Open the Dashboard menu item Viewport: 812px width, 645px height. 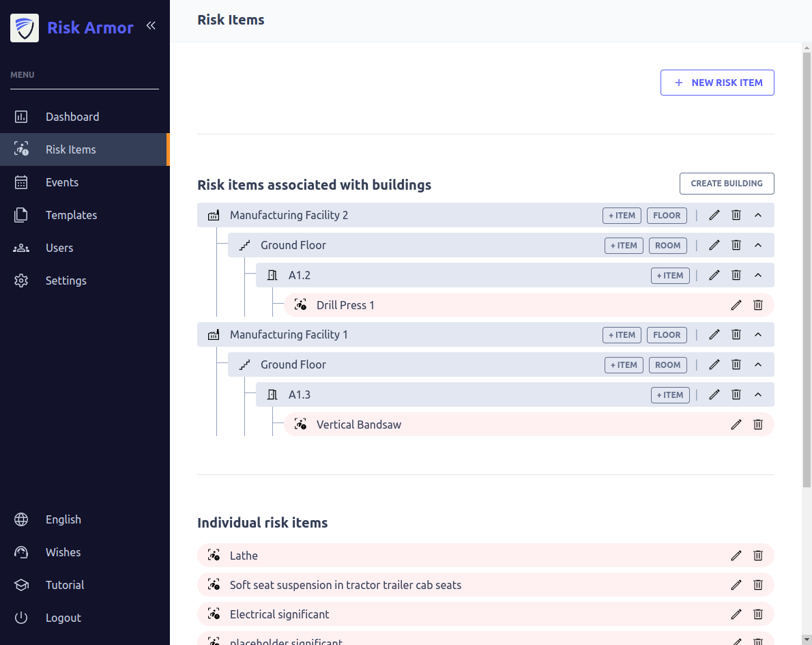click(72, 117)
